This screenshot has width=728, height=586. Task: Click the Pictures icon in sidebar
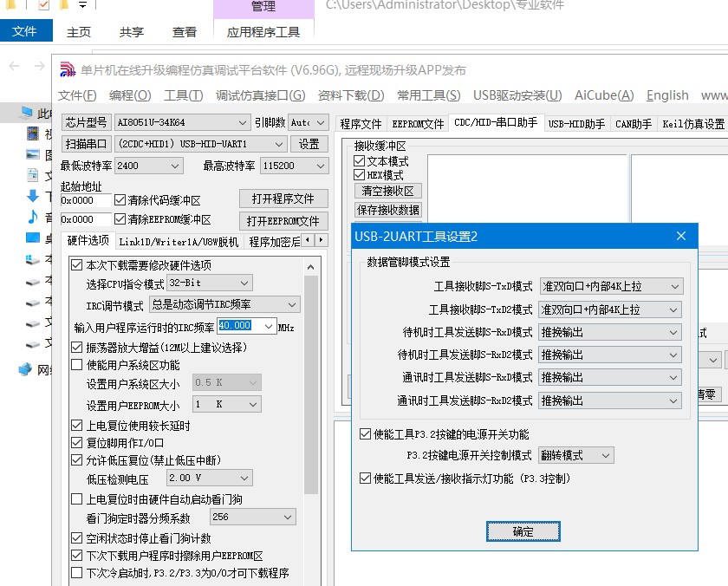pos(33,154)
